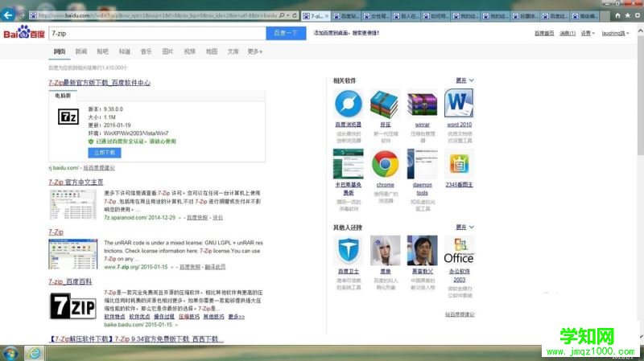Click the Baidu Browser compass icon
The image size is (644, 361).
[x=349, y=104]
